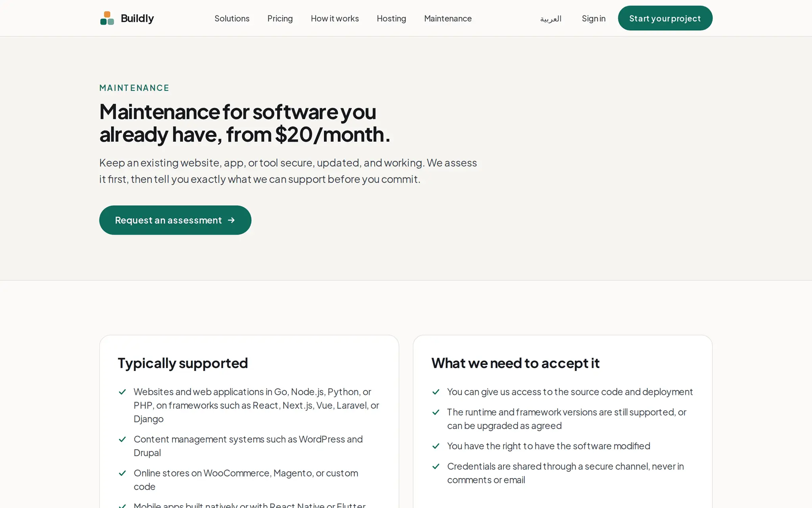Click the checkmark beside Content management systems

[x=122, y=439]
